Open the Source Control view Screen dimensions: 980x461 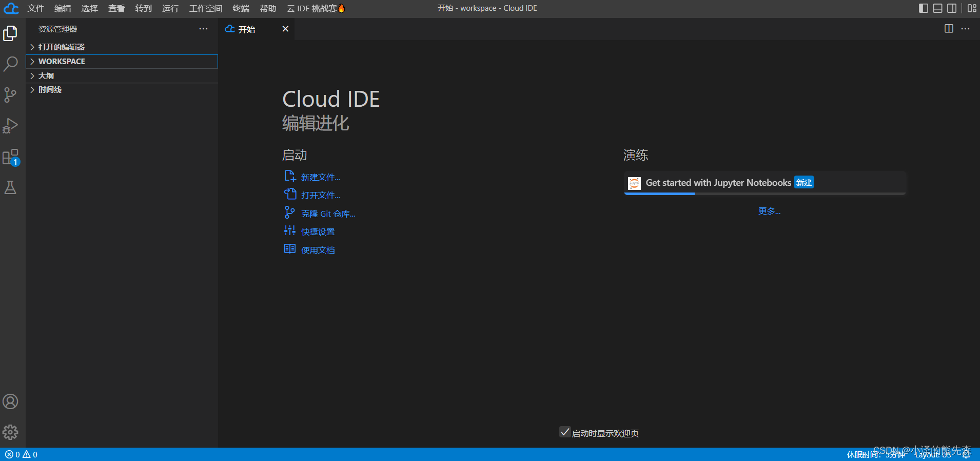tap(10, 95)
